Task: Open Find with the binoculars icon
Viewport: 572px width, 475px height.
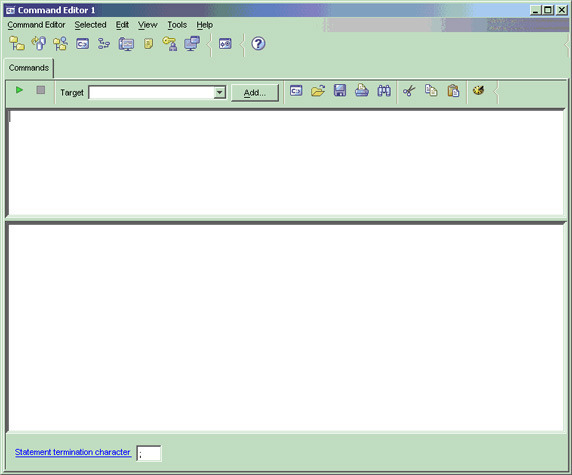Action: coord(384,90)
